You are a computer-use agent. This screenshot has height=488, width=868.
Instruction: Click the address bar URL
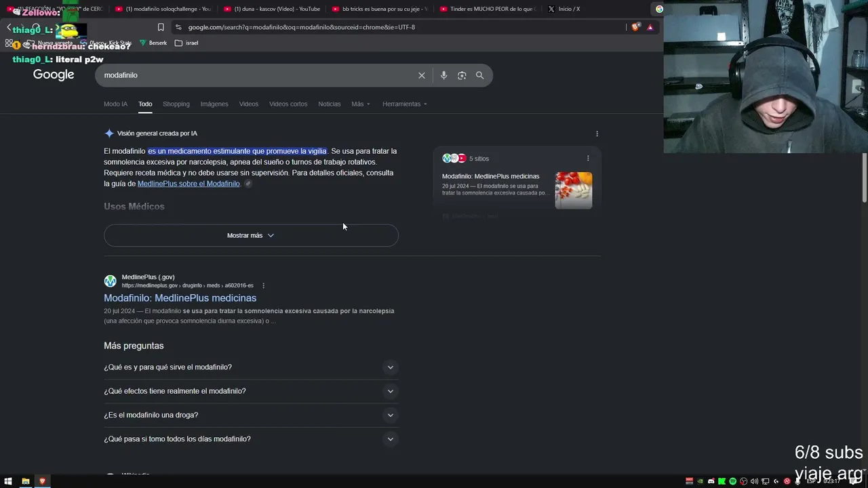pyautogui.click(x=302, y=27)
